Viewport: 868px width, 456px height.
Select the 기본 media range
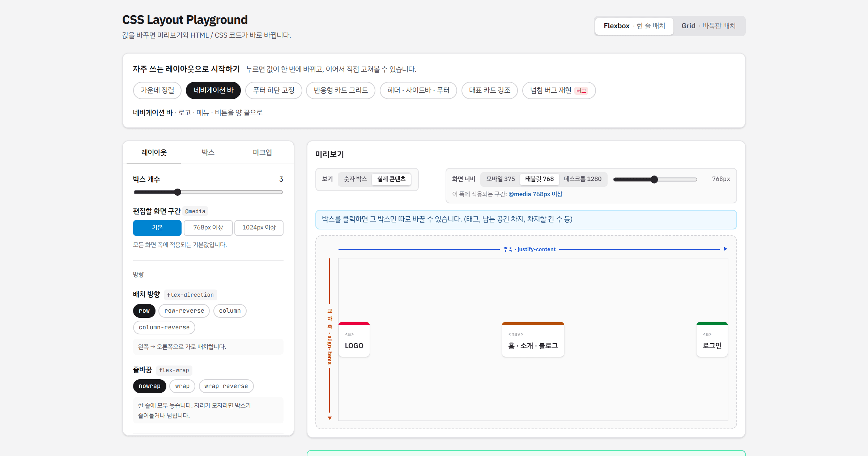pyautogui.click(x=157, y=228)
